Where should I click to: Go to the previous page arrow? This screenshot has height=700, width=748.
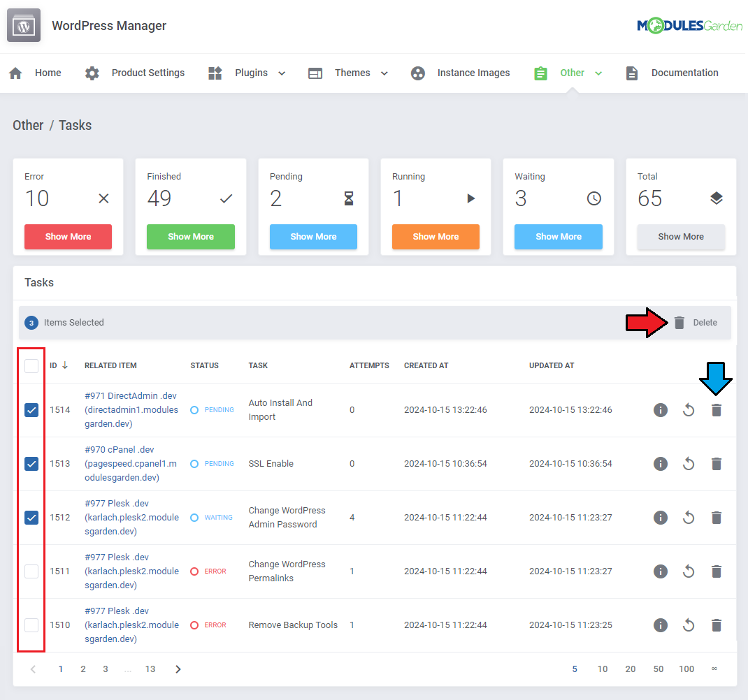click(x=33, y=669)
